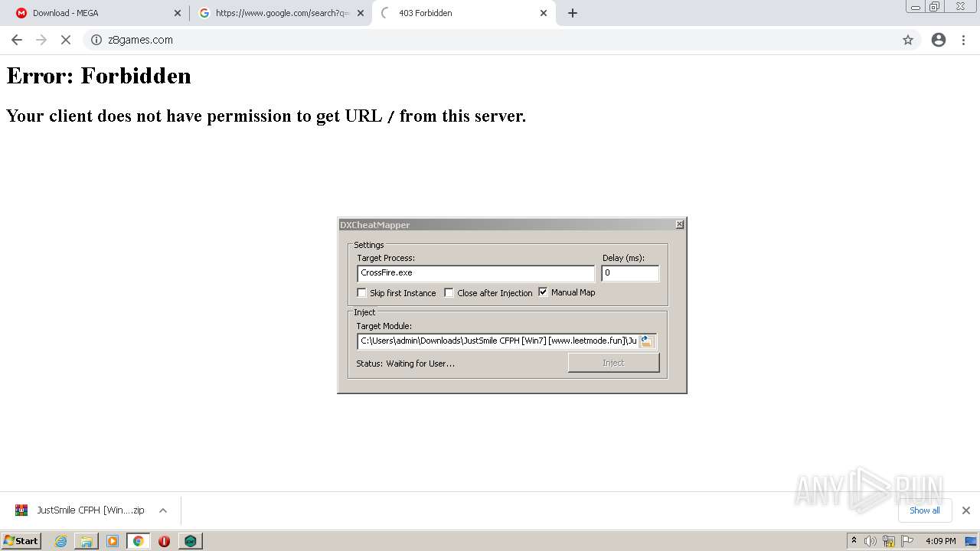Viewport: 980px width, 551px height.
Task: Close the Google search tab
Action: point(361,13)
